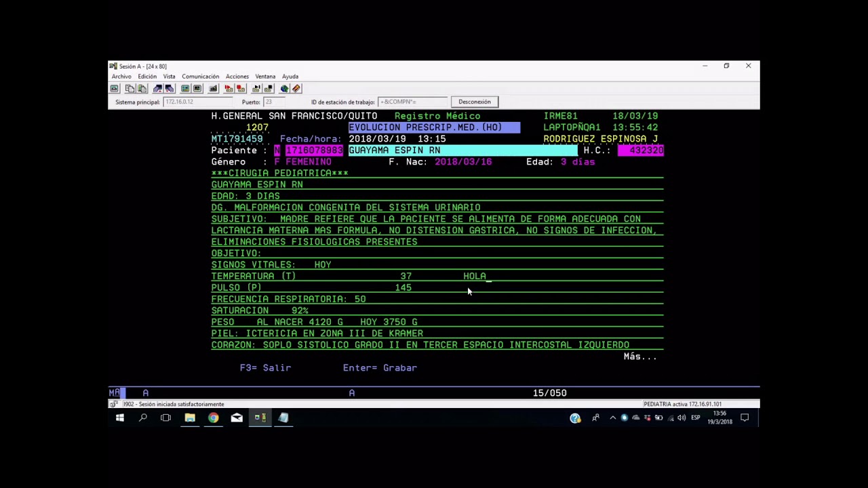Click the cursor position 15/050 indicator
This screenshot has width=868, height=488.
click(549, 393)
